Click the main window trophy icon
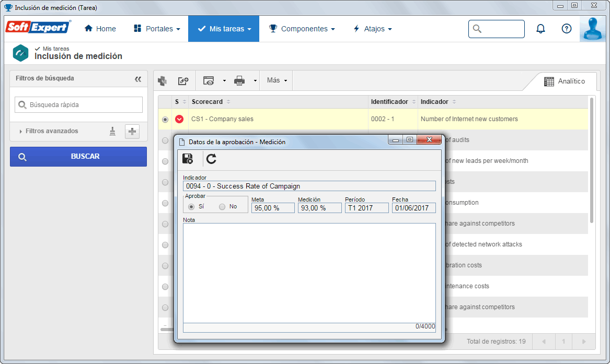 tap(8, 7)
